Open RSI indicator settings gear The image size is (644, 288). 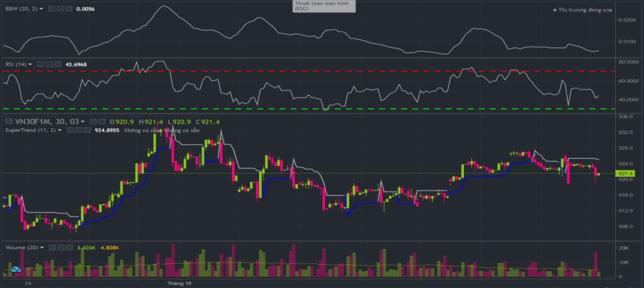[49, 64]
